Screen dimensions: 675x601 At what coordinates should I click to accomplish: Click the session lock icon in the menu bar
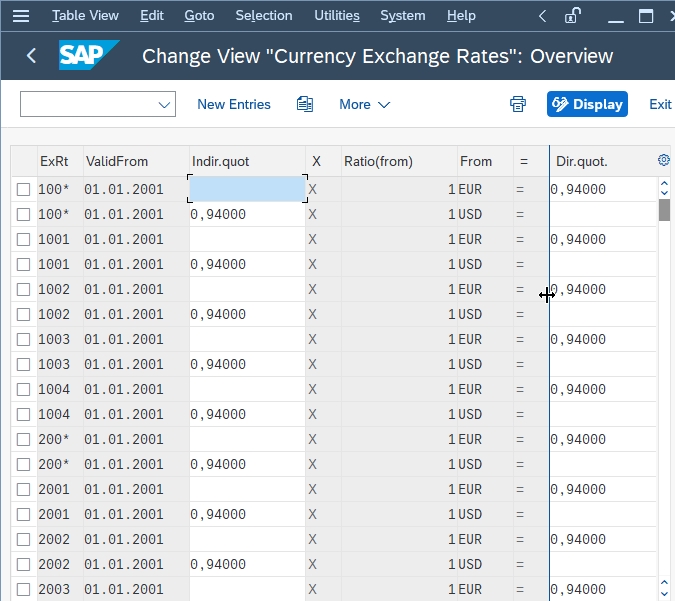pyautogui.click(x=573, y=16)
